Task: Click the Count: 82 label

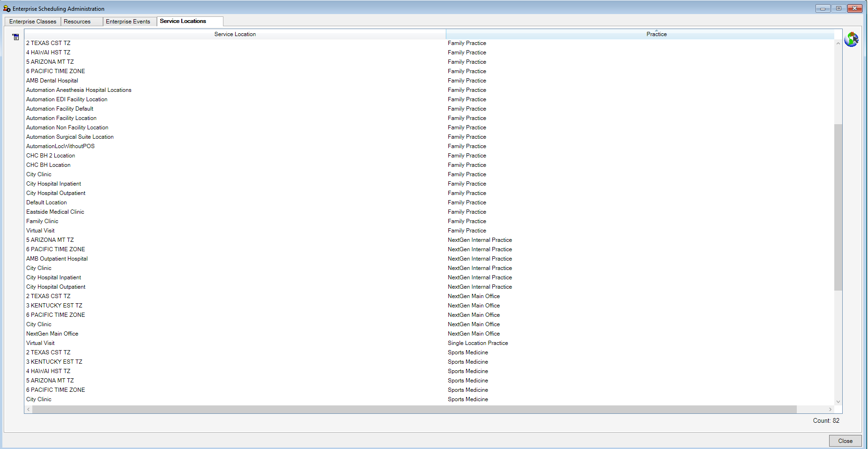Action: click(826, 420)
